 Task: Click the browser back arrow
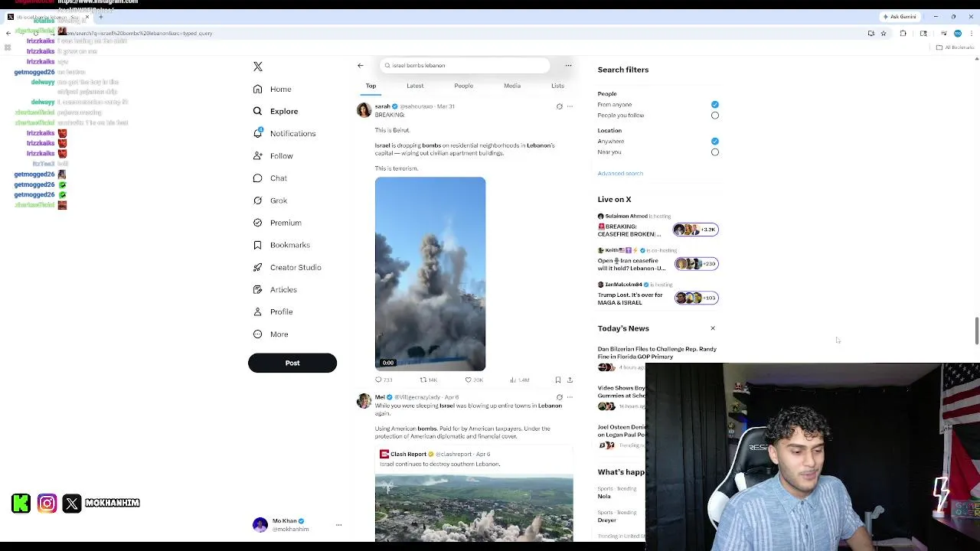point(8,33)
